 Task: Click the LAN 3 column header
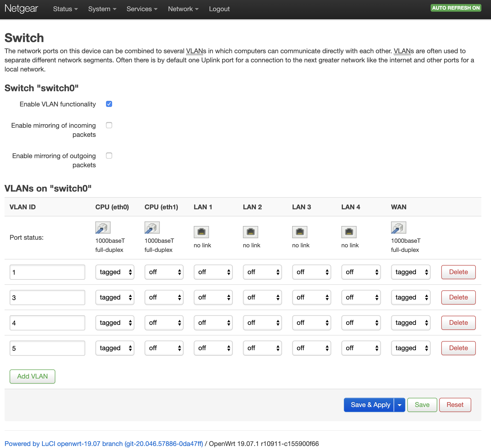[x=302, y=207]
